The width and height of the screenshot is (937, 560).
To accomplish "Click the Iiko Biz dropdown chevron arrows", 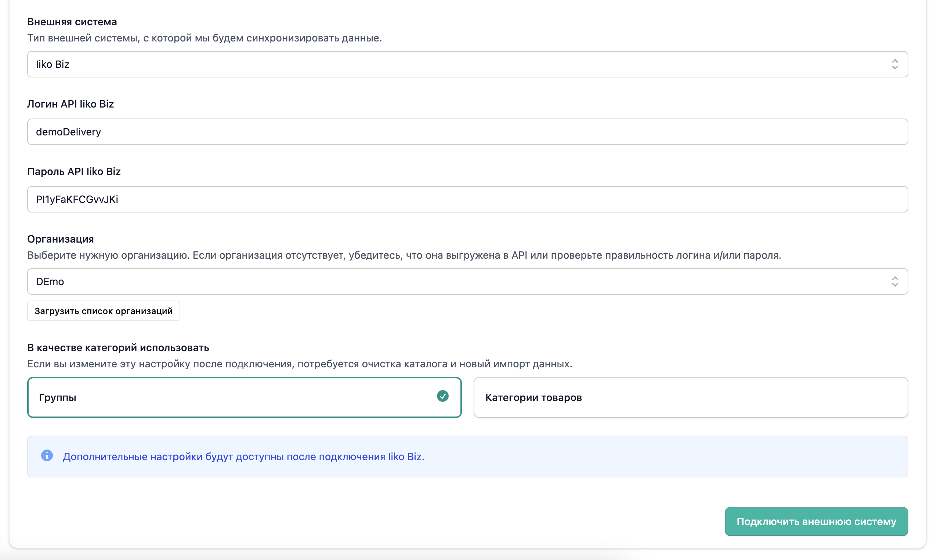I will click(x=895, y=64).
